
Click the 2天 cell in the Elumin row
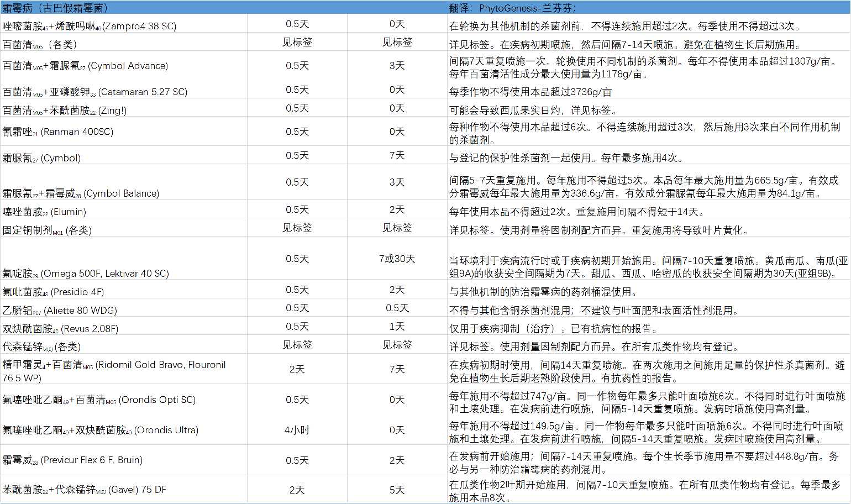pos(397,209)
